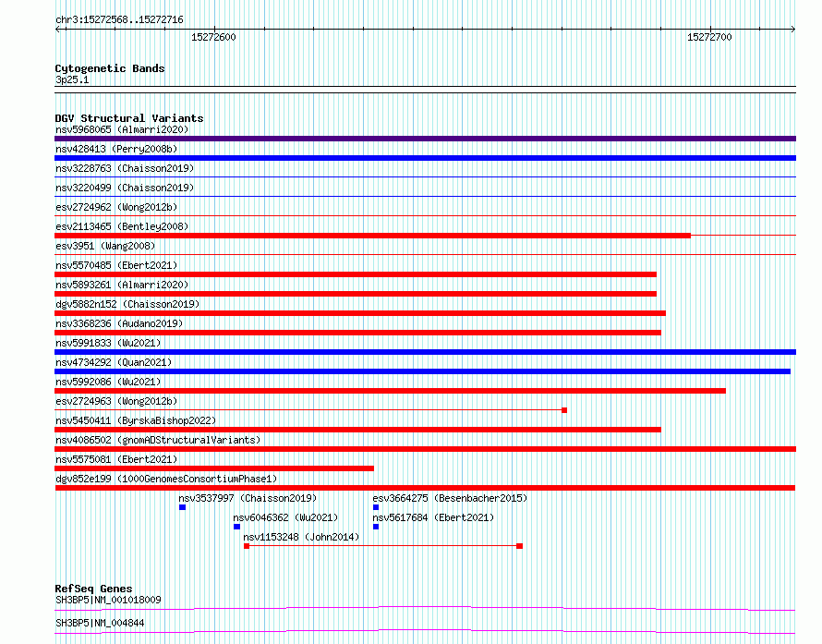Open esv2113465 (Bentley2008) label
This screenshot has height=644, width=822.
[x=122, y=226]
